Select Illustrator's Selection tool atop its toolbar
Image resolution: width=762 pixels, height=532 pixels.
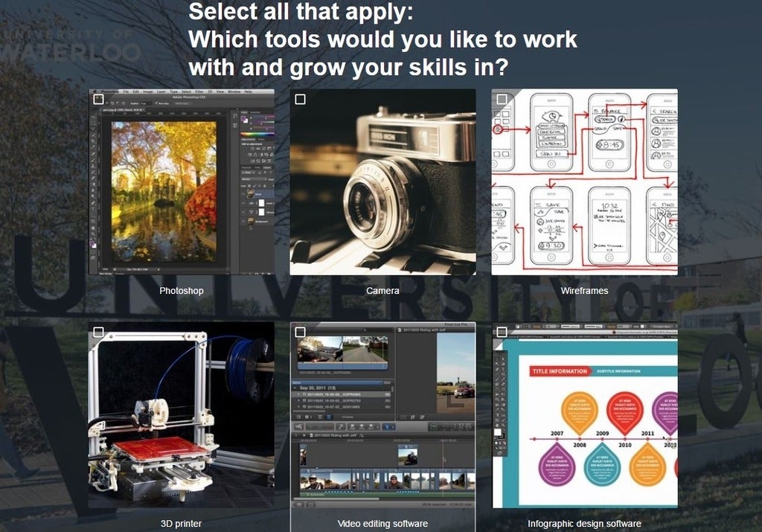[x=499, y=357]
